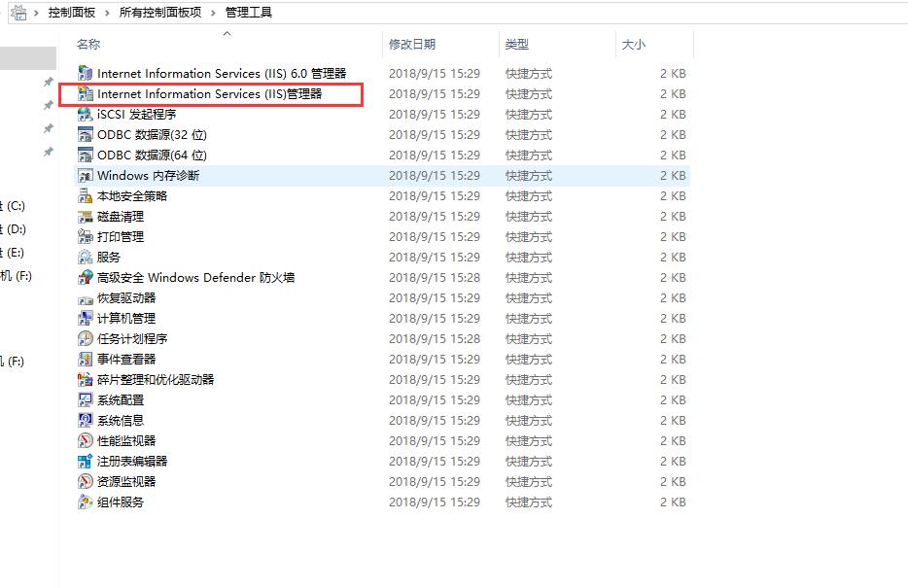
Task: Select drive (E:) in the sidebar
Action: 13,253
